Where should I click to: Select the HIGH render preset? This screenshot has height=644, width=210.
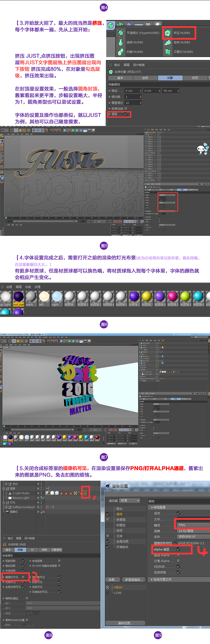point(118,587)
